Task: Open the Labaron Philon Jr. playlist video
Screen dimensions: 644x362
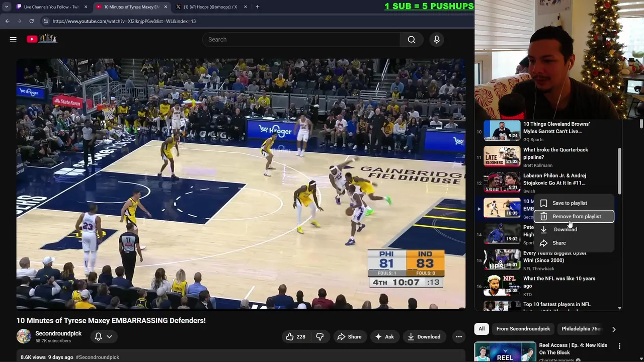Action: [554, 179]
